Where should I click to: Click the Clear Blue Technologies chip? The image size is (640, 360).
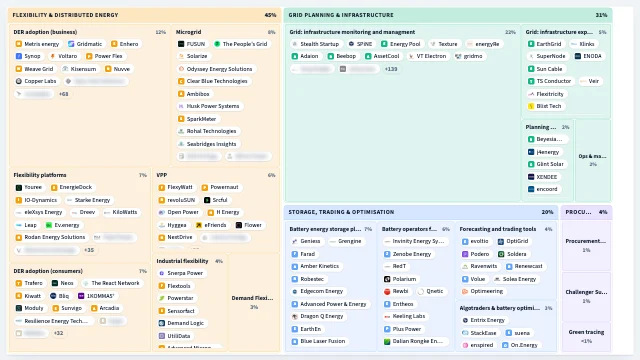tap(214, 81)
